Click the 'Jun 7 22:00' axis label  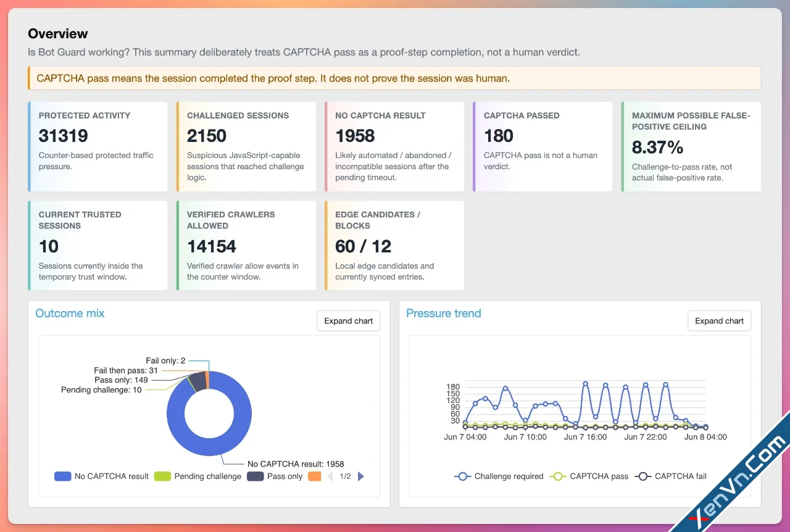646,437
